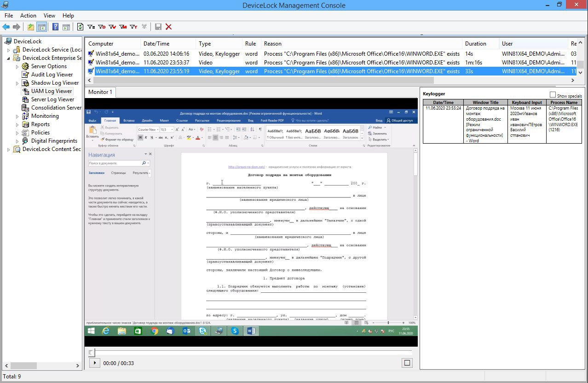This screenshot has height=383, width=588.
Task: Apply the week filter funnel W icon
Action: point(112,27)
